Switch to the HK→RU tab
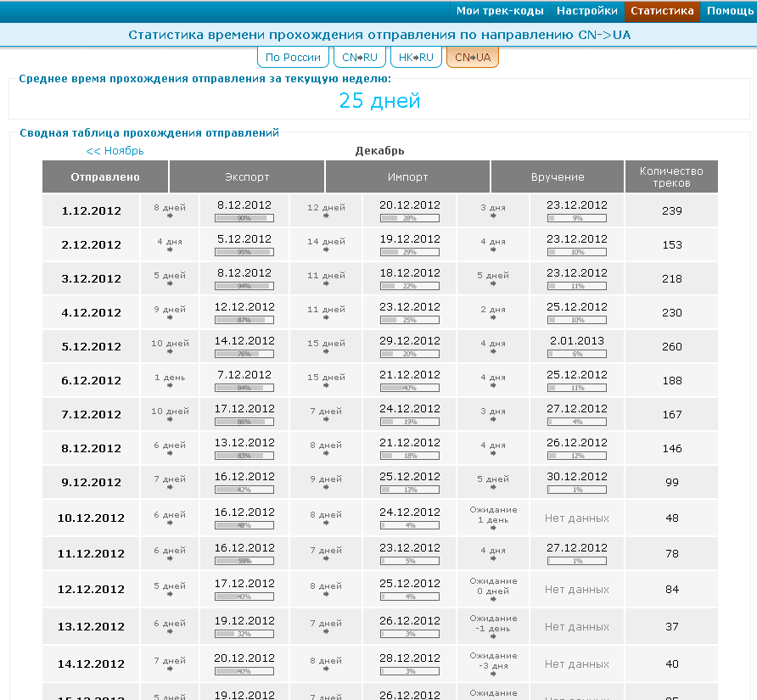Image resolution: width=757 pixels, height=700 pixels. tap(416, 57)
